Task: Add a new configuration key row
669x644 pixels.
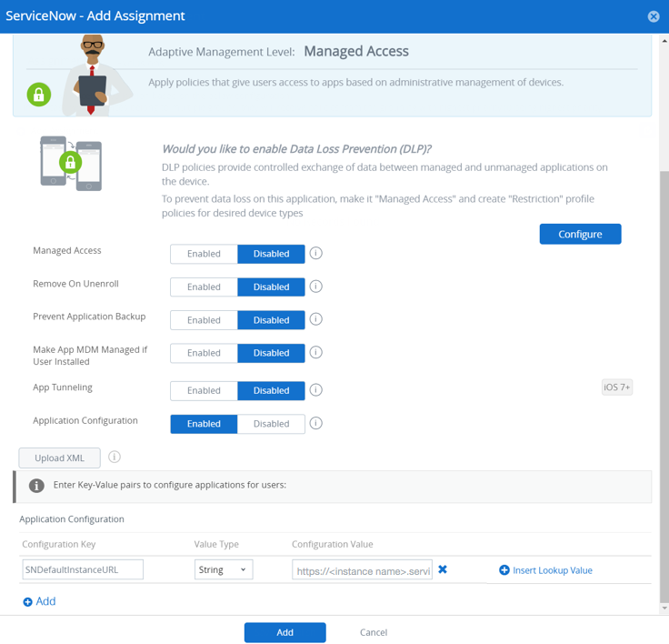Action: [x=45, y=601]
